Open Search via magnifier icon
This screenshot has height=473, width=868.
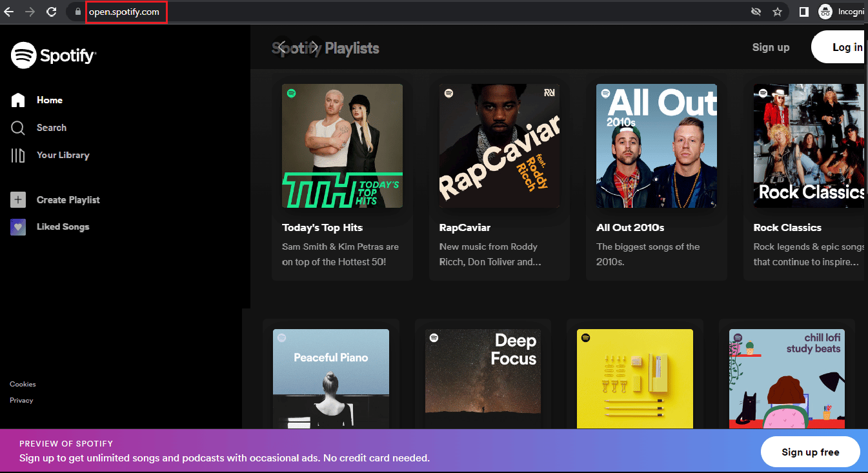18,128
